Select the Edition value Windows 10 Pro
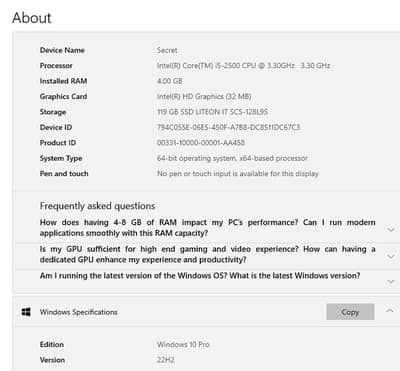The image size is (400, 371). [x=183, y=345]
